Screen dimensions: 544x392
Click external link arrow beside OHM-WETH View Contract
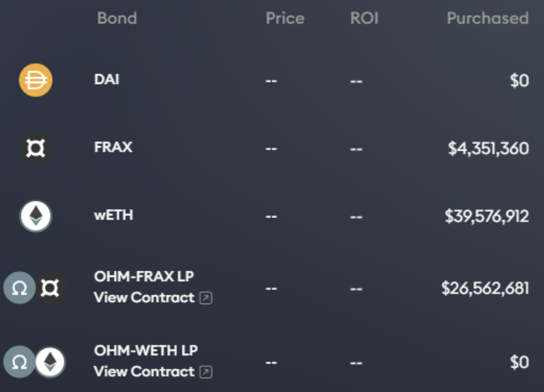pyautogui.click(x=206, y=372)
